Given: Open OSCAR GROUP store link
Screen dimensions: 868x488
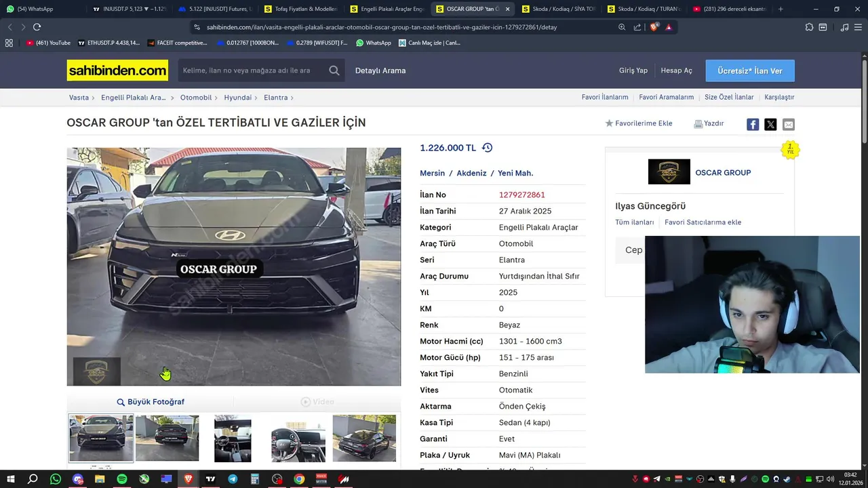Looking at the screenshot, I should 723,173.
